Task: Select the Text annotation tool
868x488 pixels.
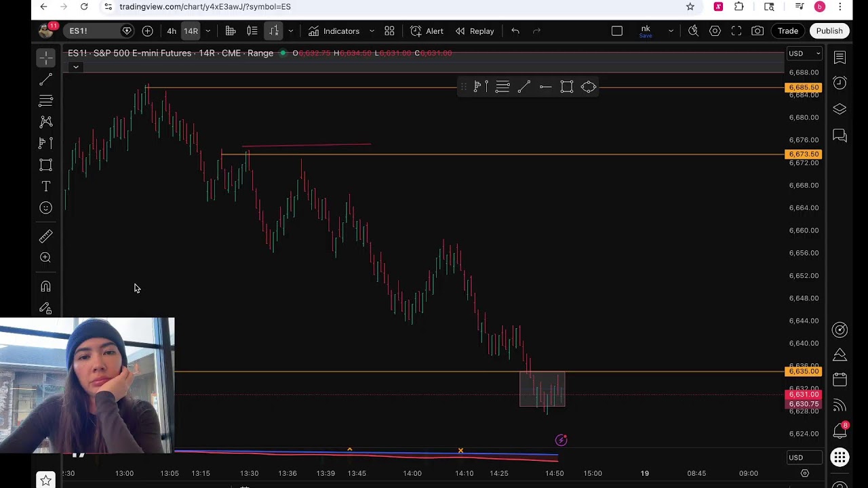Action: (x=45, y=186)
